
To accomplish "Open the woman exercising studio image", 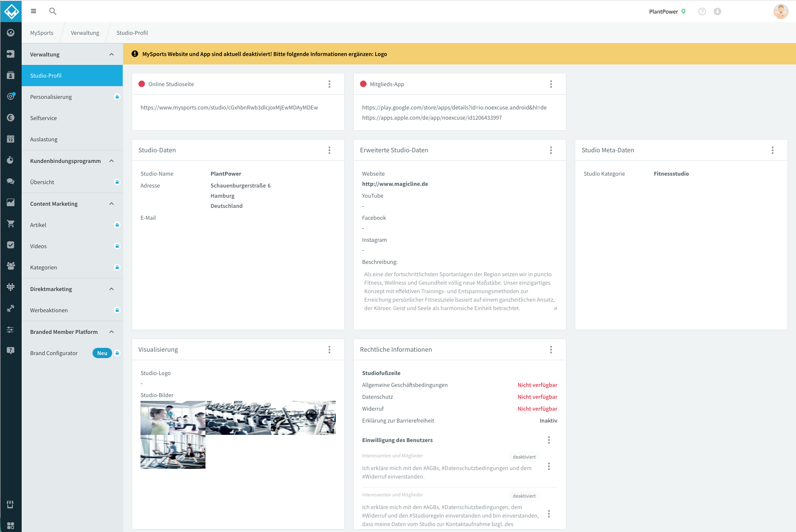I will coord(173,418).
